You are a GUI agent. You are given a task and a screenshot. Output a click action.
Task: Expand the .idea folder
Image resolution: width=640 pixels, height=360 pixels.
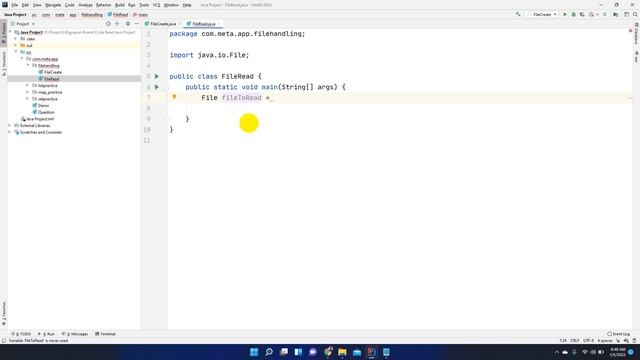point(16,39)
